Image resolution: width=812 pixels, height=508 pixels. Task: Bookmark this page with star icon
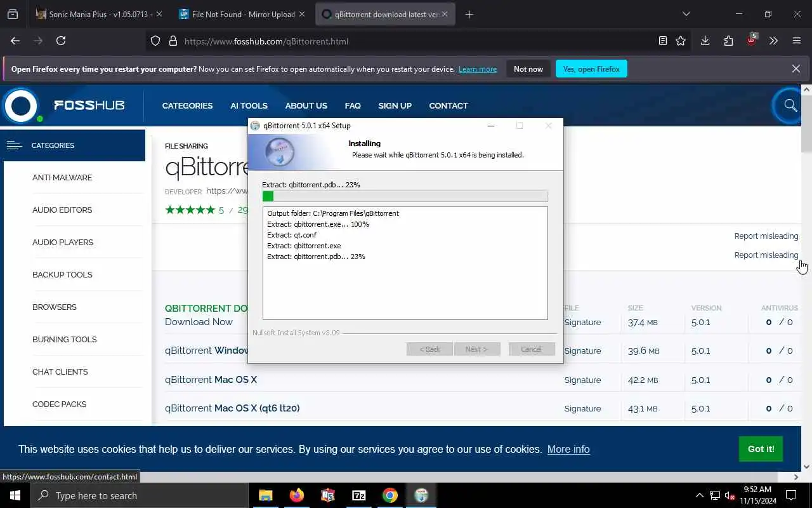tap(681, 41)
